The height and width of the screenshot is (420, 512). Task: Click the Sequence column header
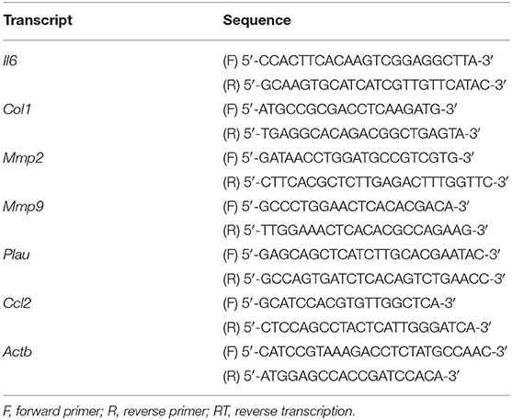[256, 20]
